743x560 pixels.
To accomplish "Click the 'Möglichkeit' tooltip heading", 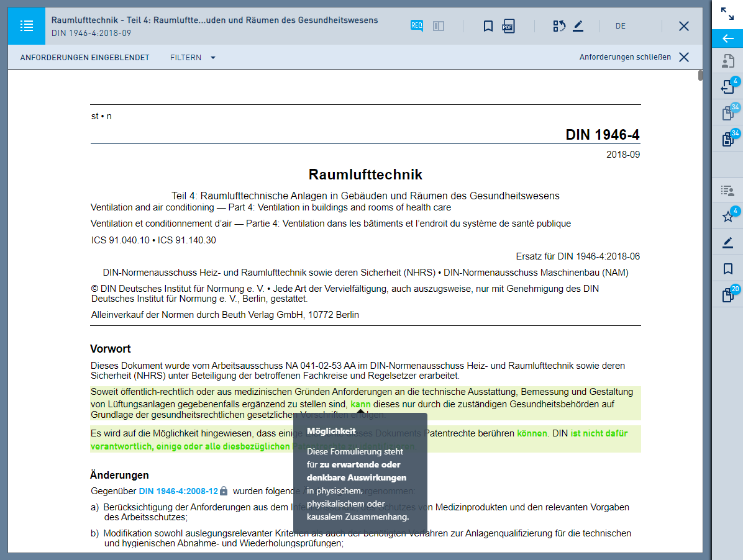I will point(331,431).
